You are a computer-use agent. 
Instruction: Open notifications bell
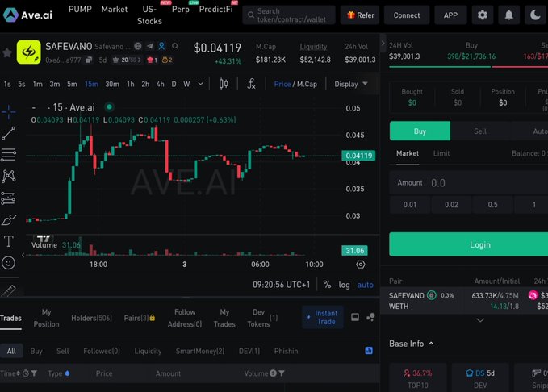tap(508, 15)
